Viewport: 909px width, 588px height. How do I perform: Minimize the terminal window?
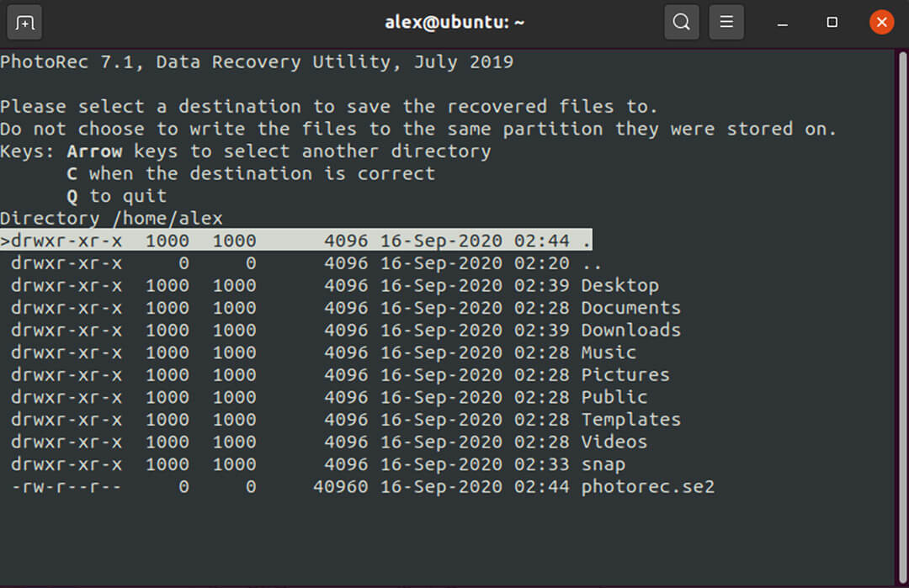click(x=782, y=23)
